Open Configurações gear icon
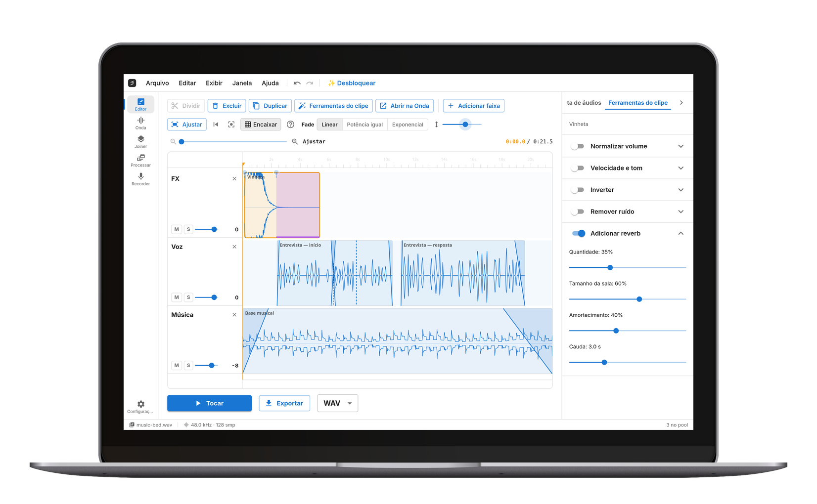Image resolution: width=817 pixels, height=504 pixels. [141, 407]
